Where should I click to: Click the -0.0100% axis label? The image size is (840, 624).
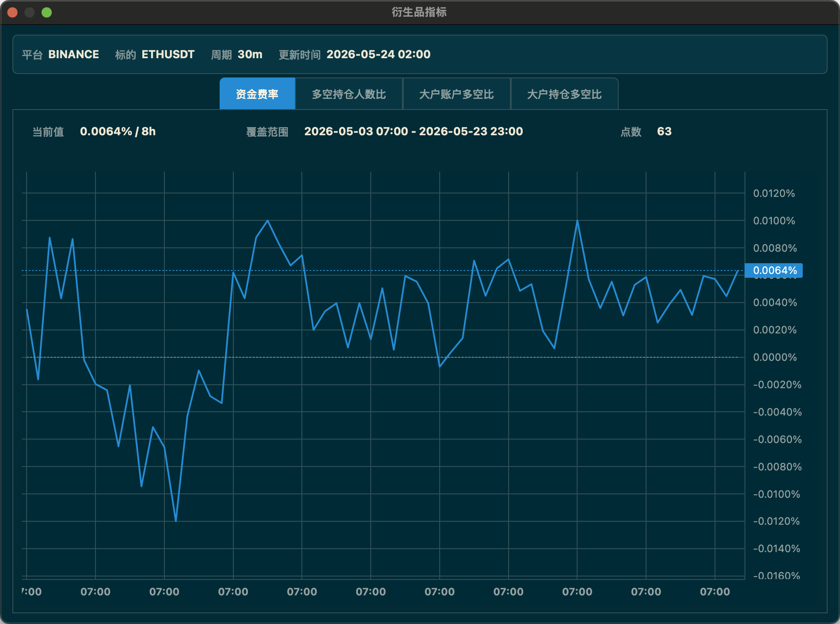click(x=777, y=494)
